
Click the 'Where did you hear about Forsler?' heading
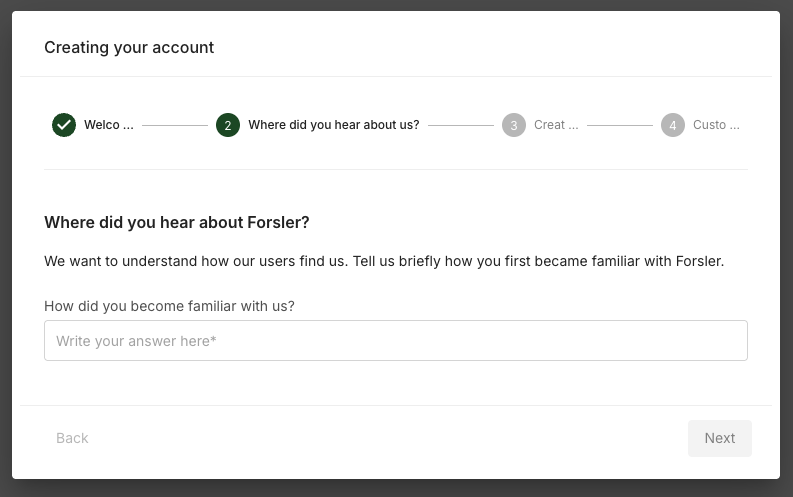coord(177,222)
